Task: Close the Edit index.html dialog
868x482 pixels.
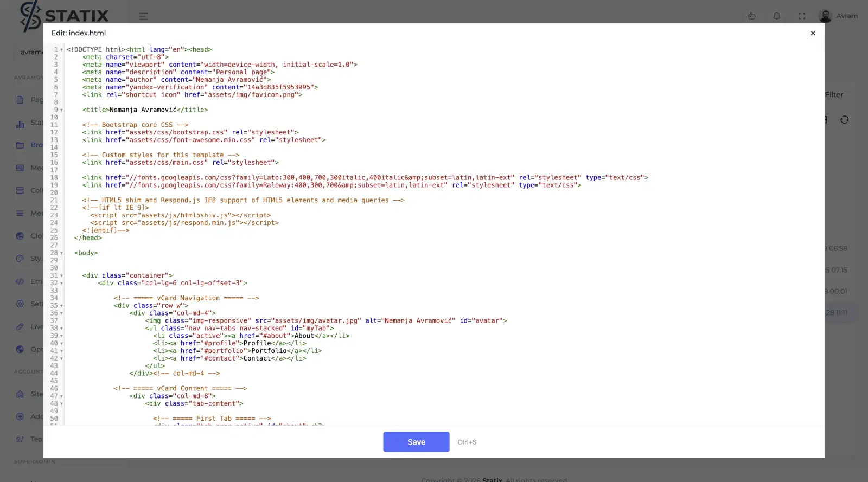Action: click(813, 33)
